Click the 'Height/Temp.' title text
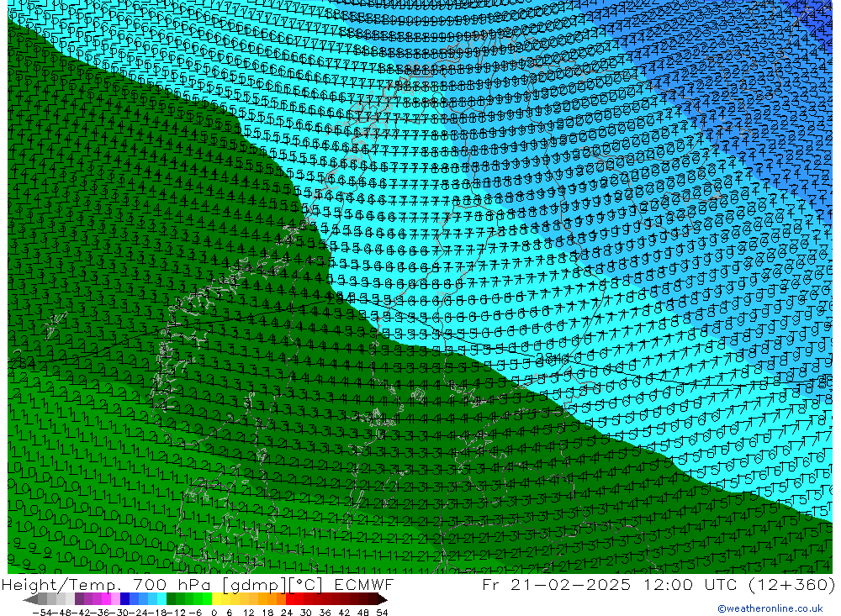Image resolution: width=841 pixels, height=616 pixels. point(61,585)
